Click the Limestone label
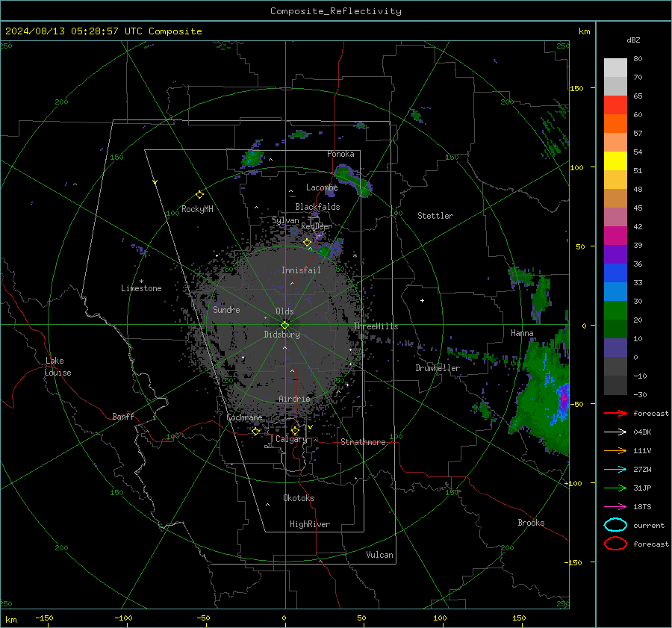The height and width of the screenshot is (628, 672). tap(141, 288)
